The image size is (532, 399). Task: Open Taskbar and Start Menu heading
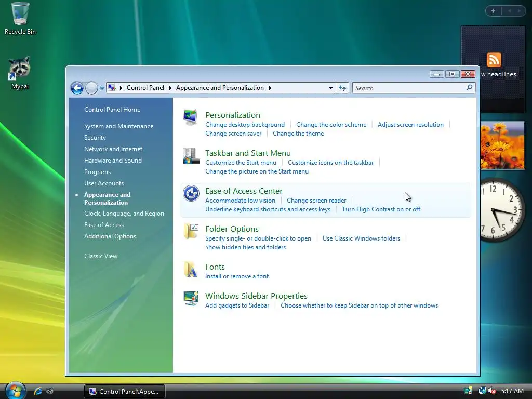pyautogui.click(x=248, y=153)
